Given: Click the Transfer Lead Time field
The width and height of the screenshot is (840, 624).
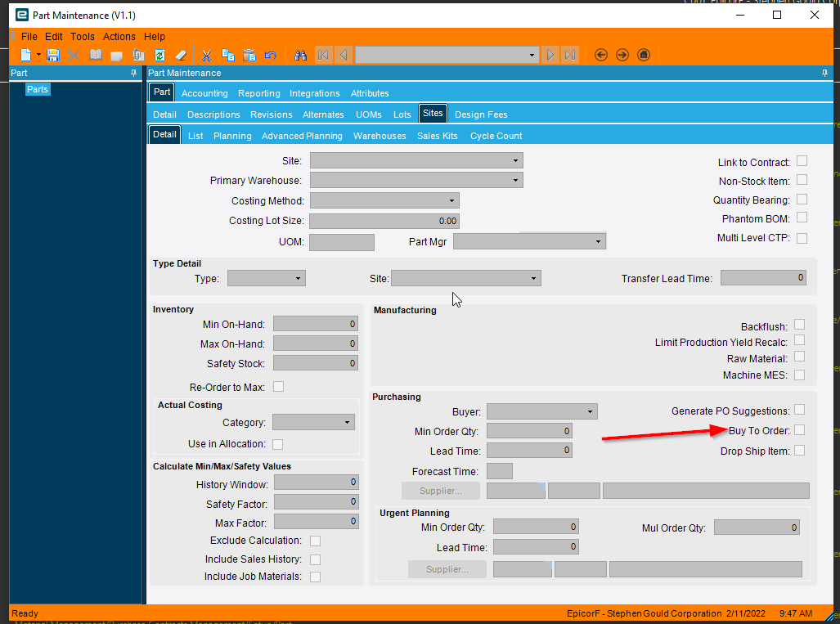Looking at the screenshot, I should (763, 277).
